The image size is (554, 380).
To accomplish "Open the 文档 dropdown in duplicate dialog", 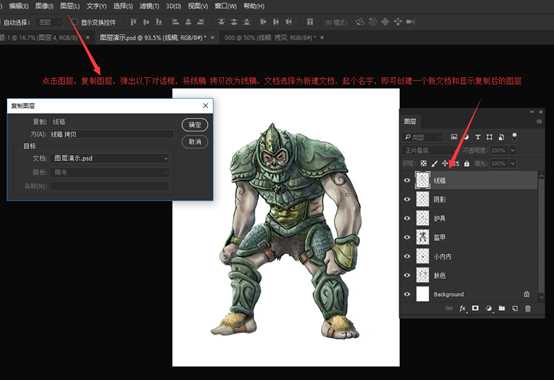I will point(111,158).
